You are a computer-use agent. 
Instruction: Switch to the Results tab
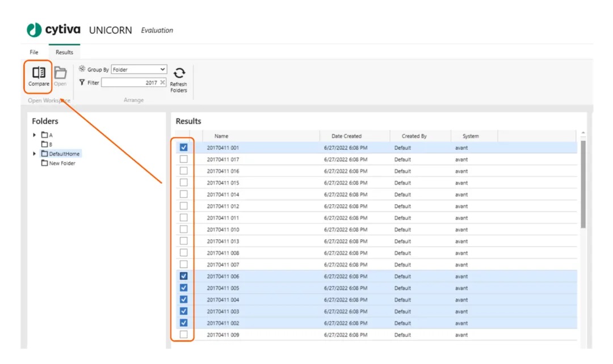pyautogui.click(x=64, y=52)
